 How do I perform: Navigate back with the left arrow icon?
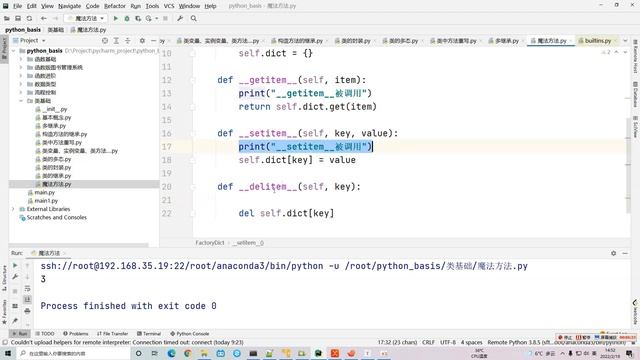[x=44, y=18]
